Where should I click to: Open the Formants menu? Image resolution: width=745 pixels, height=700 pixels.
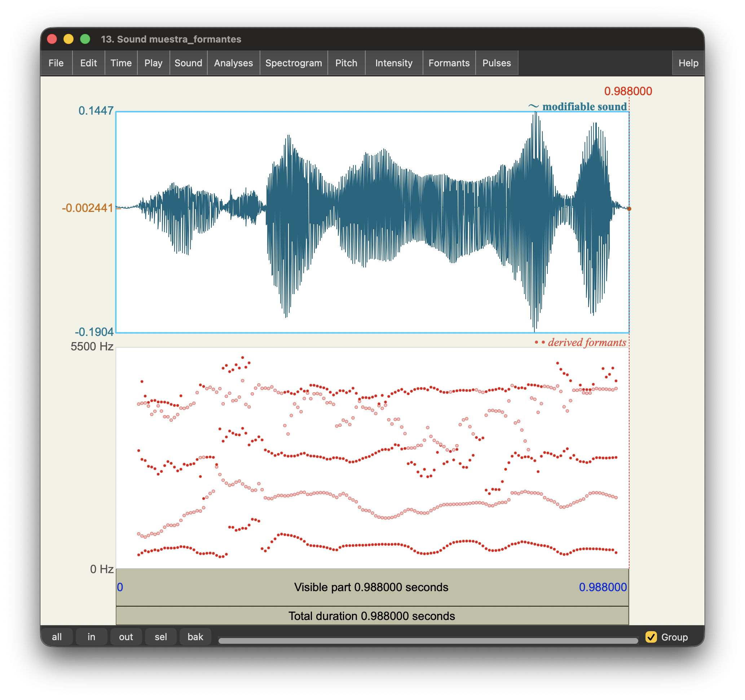point(449,63)
